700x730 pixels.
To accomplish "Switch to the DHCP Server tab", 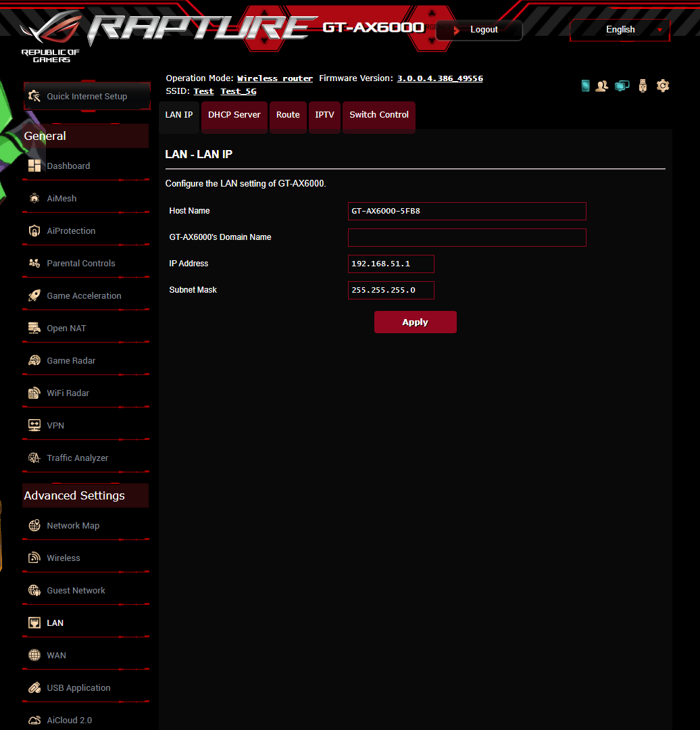I will click(x=234, y=115).
